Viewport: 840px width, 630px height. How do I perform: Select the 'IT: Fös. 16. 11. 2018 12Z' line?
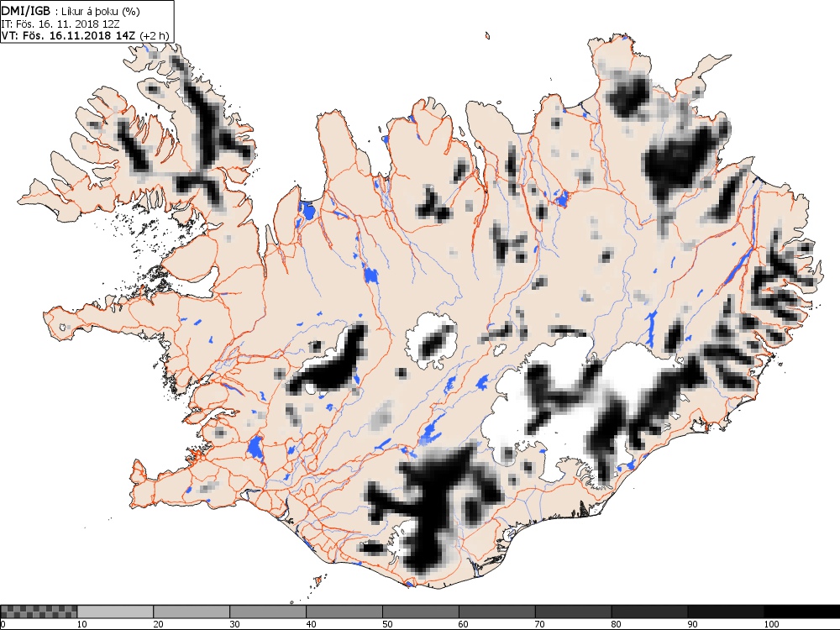(x=60, y=24)
